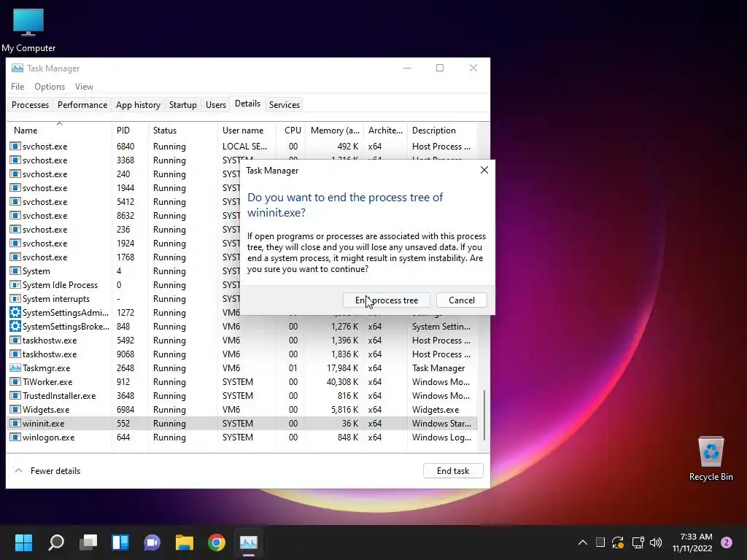This screenshot has width=747, height=560.
Task: Switch to the Startup tab
Action: point(183,105)
